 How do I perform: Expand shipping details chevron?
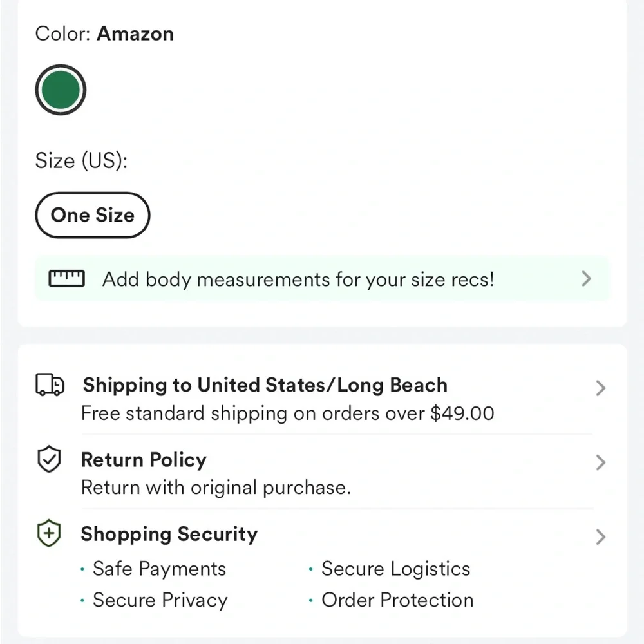600,388
